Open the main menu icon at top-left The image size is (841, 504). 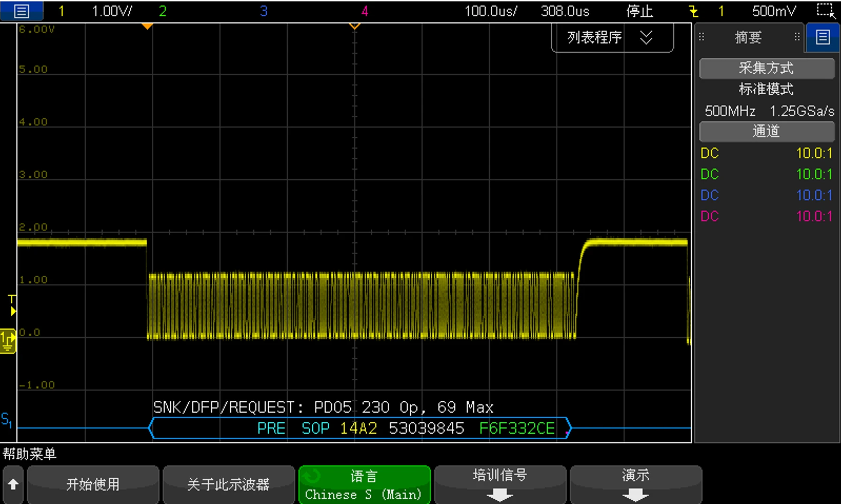pyautogui.click(x=22, y=11)
